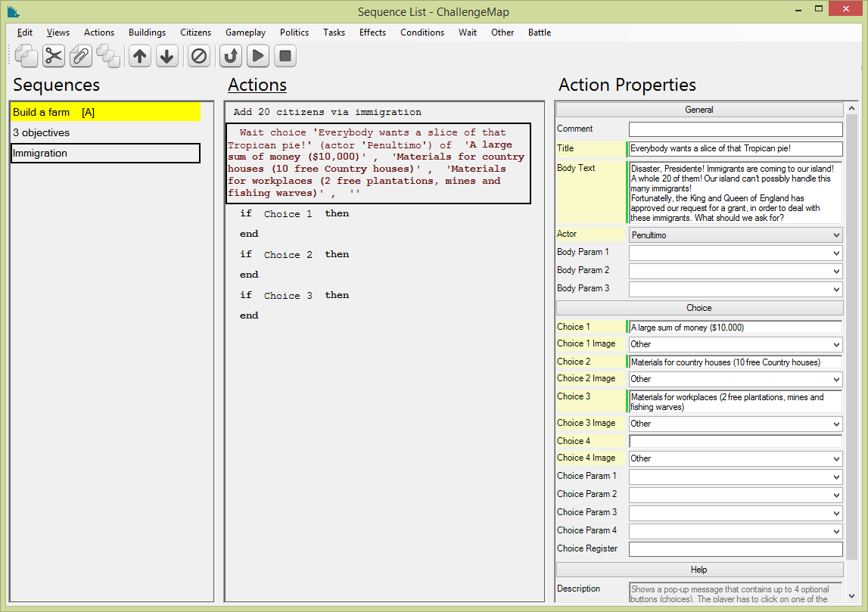Click the Help section header
The image size is (868, 612).
point(699,570)
